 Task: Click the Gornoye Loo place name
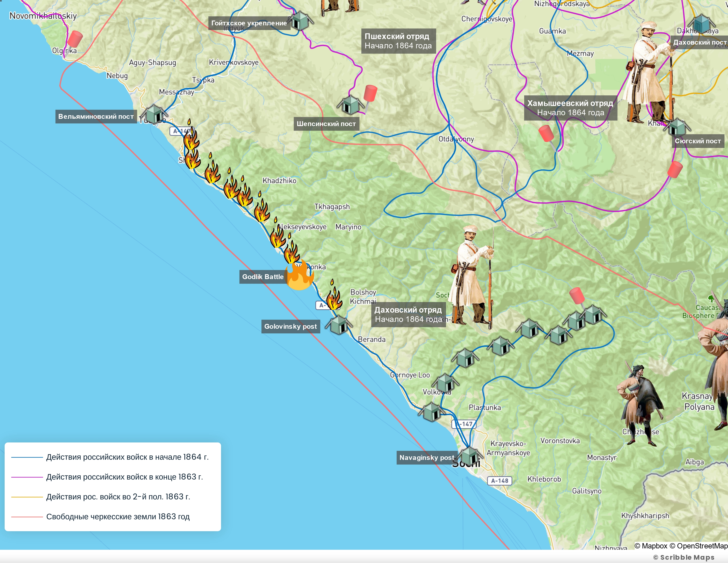(x=410, y=375)
